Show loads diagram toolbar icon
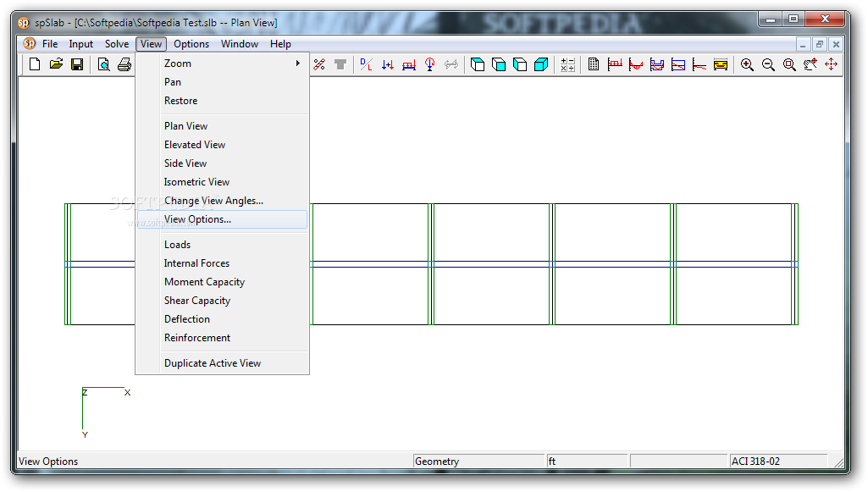868x492 pixels. [615, 64]
